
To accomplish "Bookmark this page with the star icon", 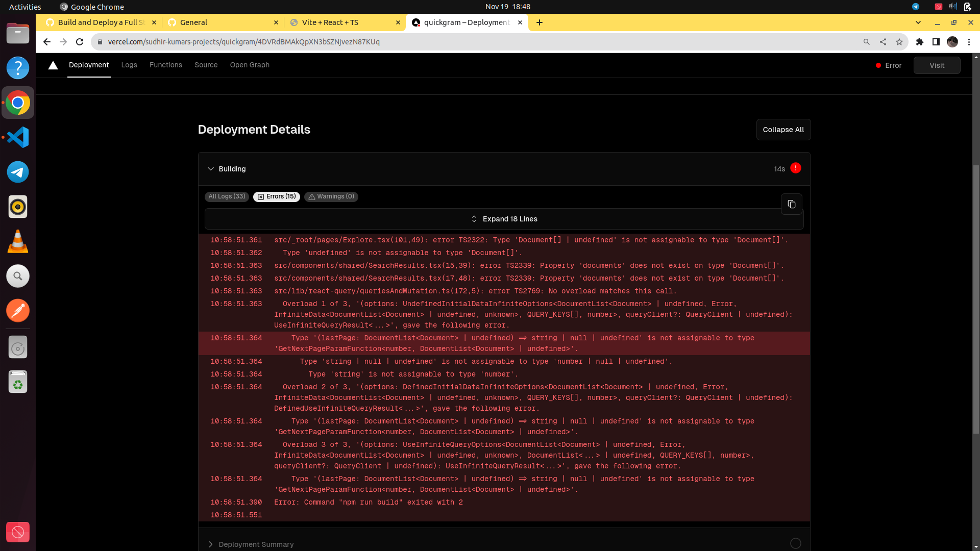I will coord(899,42).
